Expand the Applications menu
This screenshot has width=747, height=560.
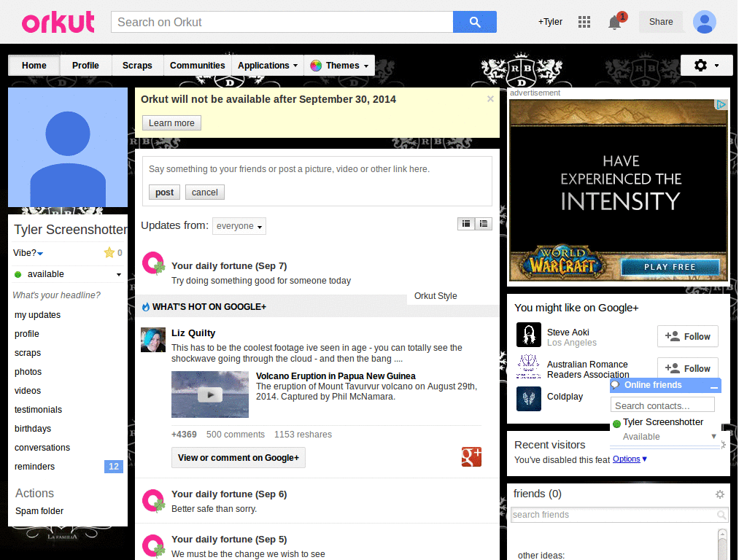pos(268,66)
